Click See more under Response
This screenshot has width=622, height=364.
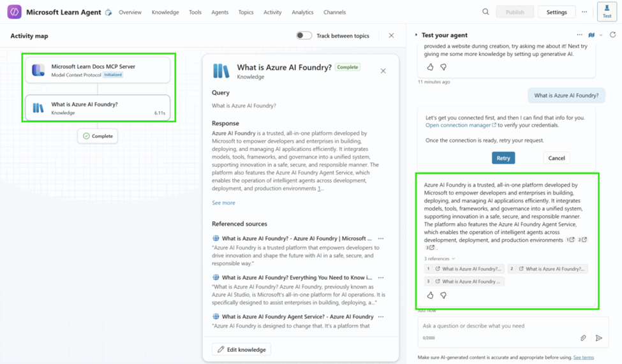pos(223,203)
